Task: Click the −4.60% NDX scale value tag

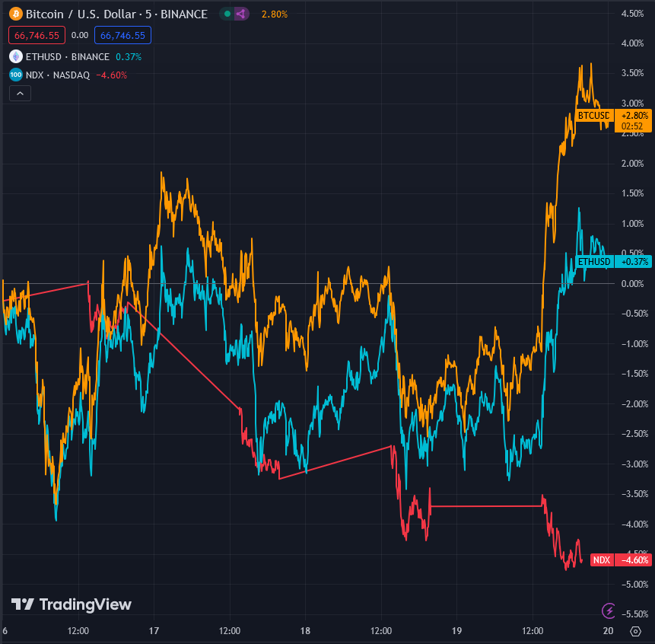Action: point(634,560)
